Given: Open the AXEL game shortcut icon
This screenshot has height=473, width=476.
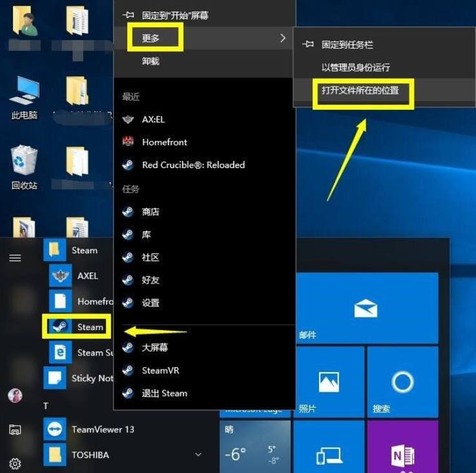Looking at the screenshot, I should click(x=60, y=276).
